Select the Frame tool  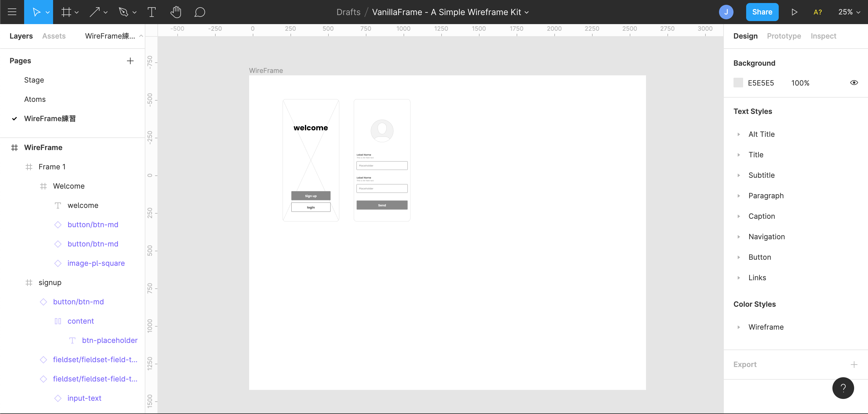tap(66, 12)
